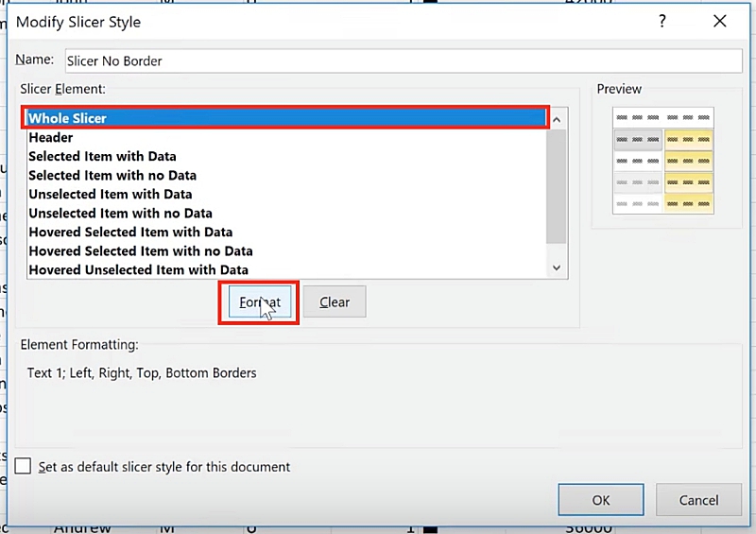
Task: Select Hovered Unselected Item with Data
Action: click(138, 269)
